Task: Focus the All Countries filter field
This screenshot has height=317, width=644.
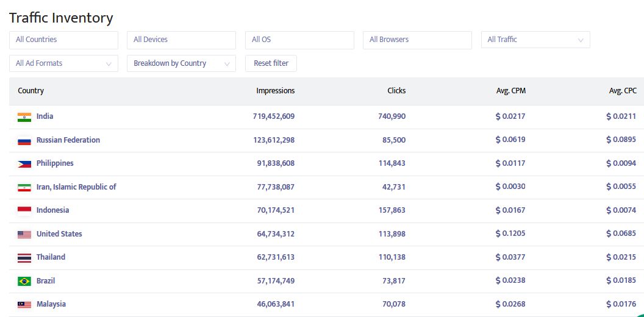Action: point(63,40)
